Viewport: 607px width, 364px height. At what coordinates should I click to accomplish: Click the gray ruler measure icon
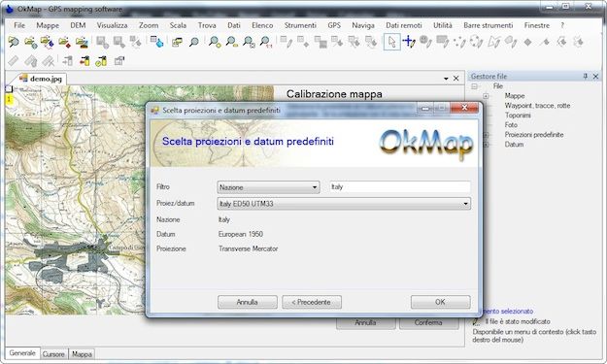(x=14, y=61)
